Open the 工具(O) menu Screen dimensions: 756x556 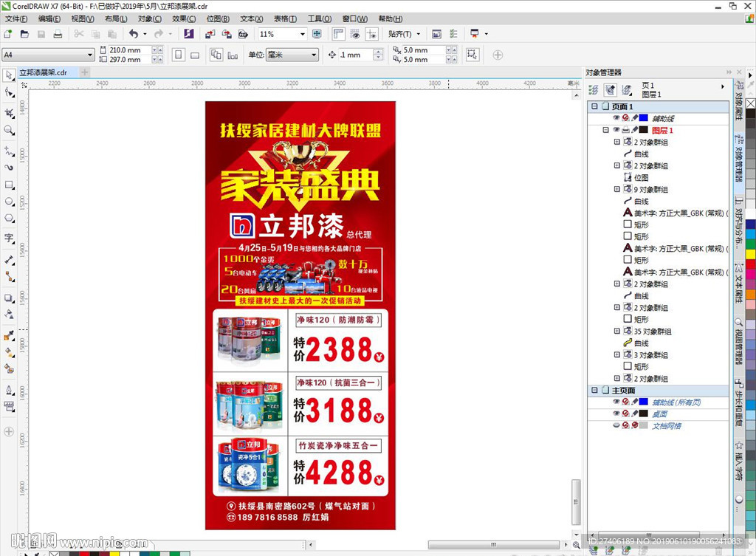point(320,18)
